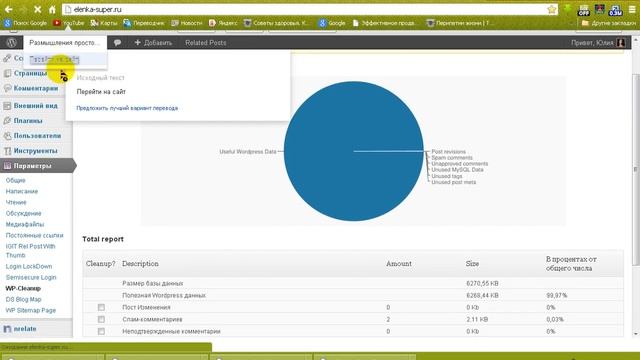The image size is (640, 360).
Task: Check the Спам-комментариев cleanup checkbox
Action: [101, 319]
